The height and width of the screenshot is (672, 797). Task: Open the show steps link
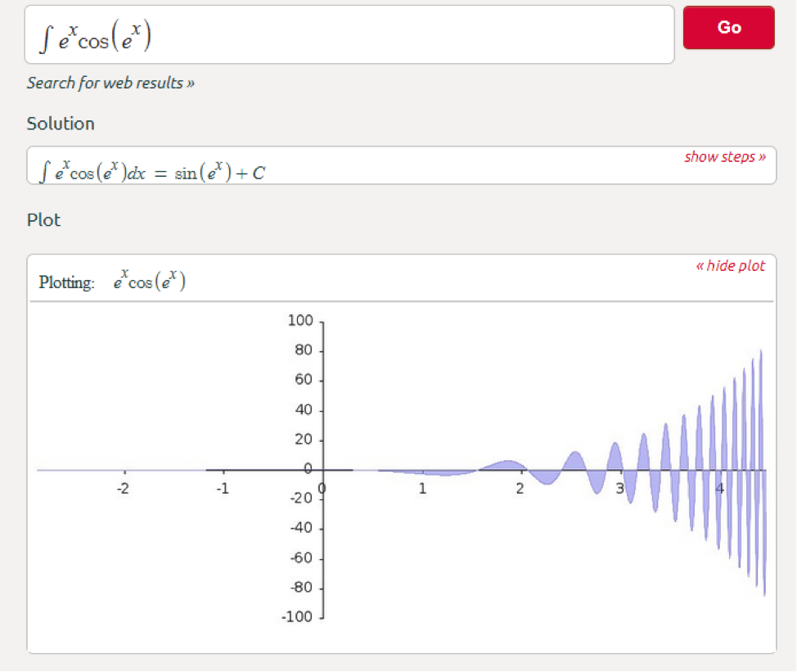coord(724,156)
